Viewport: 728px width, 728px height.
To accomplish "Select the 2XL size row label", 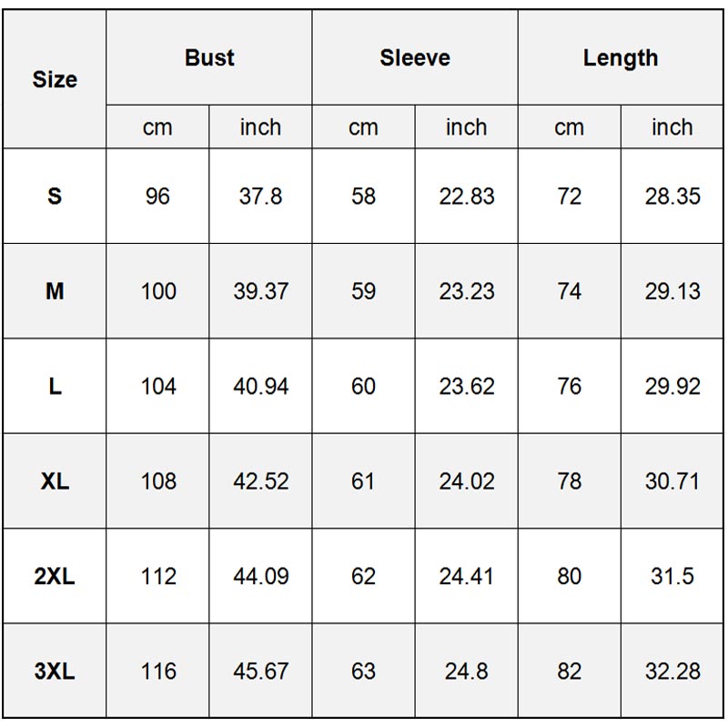I will click(x=55, y=576).
